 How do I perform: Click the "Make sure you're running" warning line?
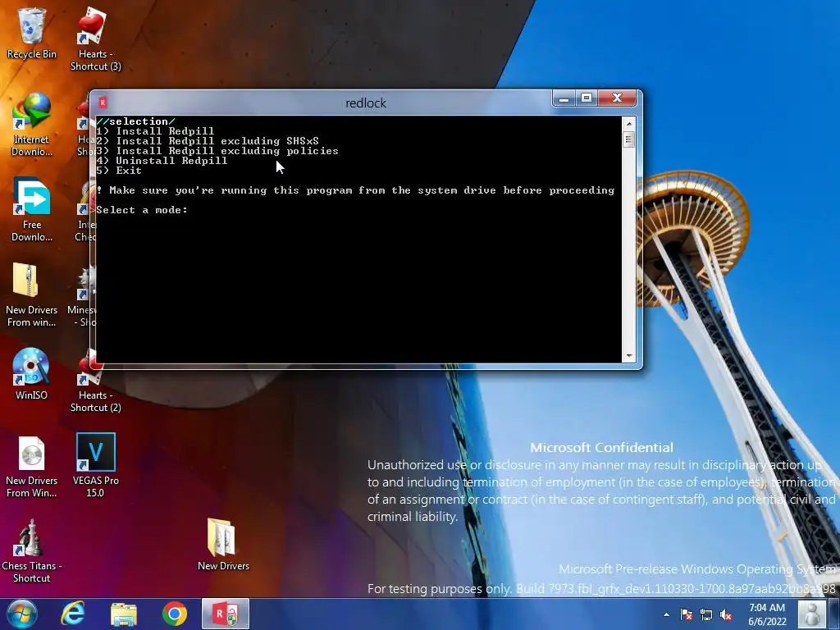[x=356, y=190]
